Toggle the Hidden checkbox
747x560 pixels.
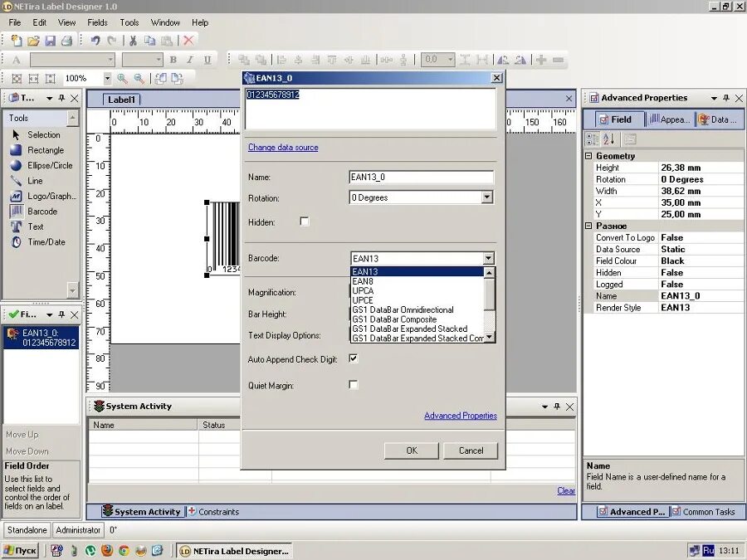[x=305, y=222]
